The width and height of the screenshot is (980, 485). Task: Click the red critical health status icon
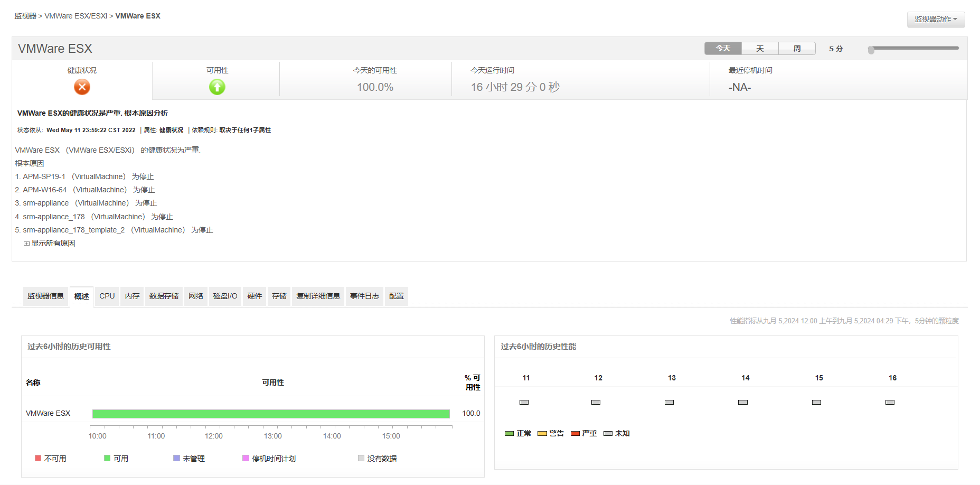82,87
